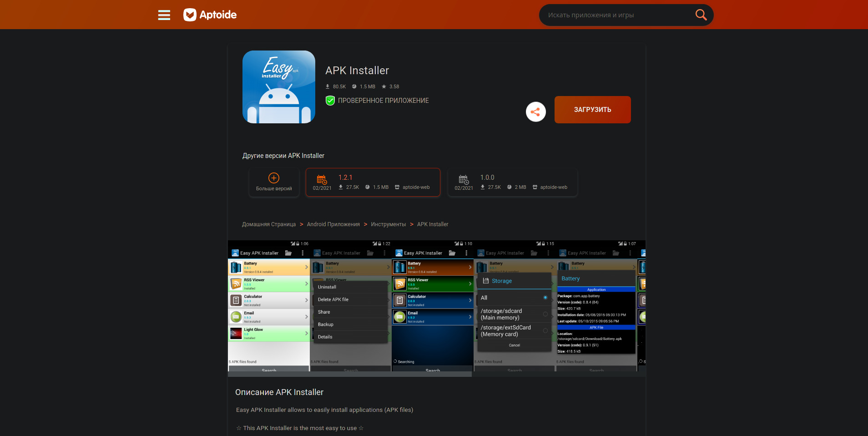Click the screenshots horizontal scrollbar
Image resolution: width=868 pixels, height=436 pixels.
coord(350,374)
